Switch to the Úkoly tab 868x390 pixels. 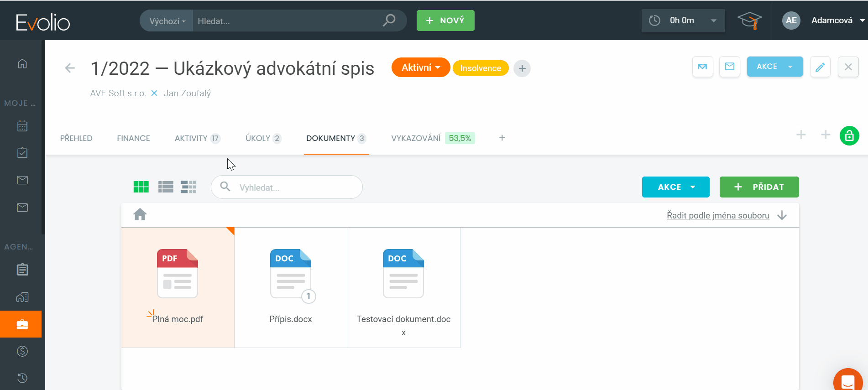263,138
